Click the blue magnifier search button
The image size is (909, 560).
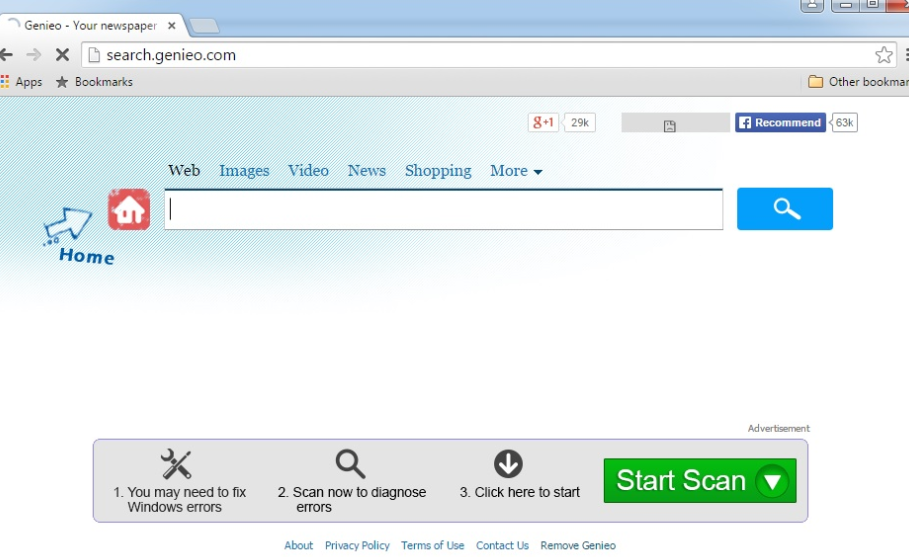point(785,209)
